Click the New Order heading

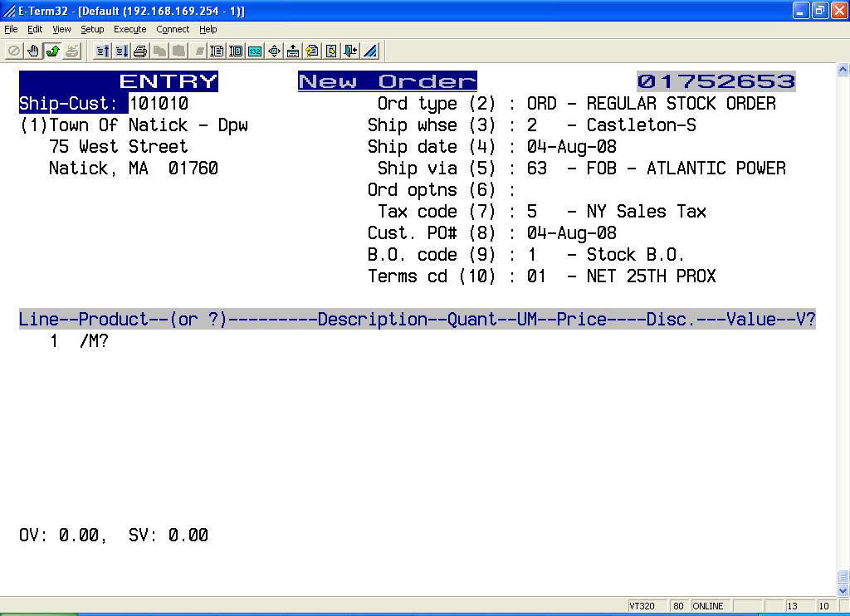(x=387, y=81)
